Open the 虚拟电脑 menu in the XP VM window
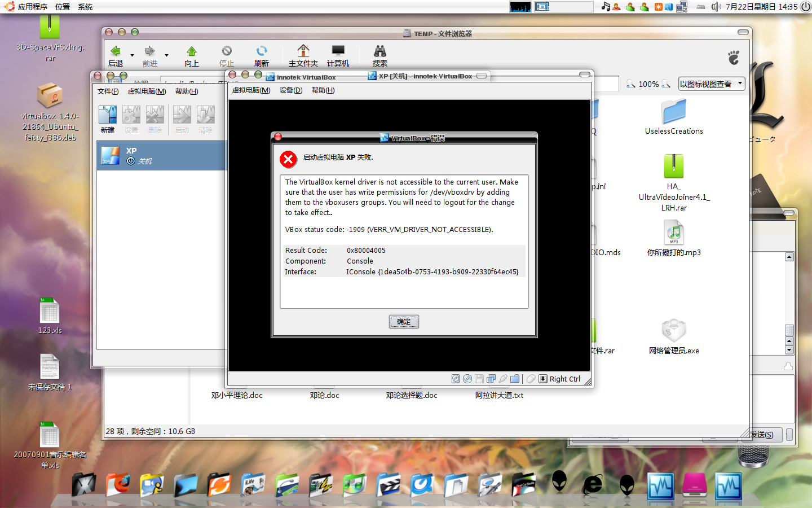This screenshot has height=508, width=812. 251,90
